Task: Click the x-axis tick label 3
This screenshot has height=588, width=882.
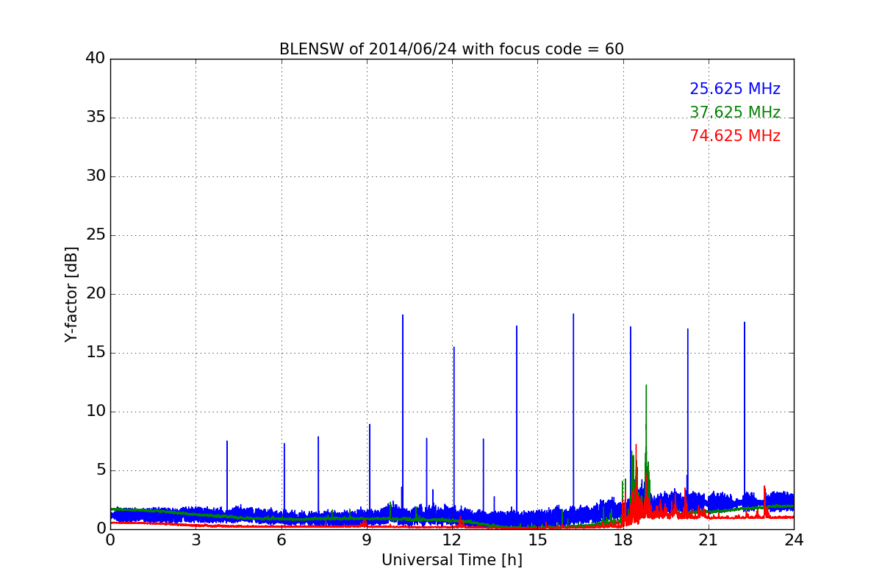Action: [x=196, y=540]
